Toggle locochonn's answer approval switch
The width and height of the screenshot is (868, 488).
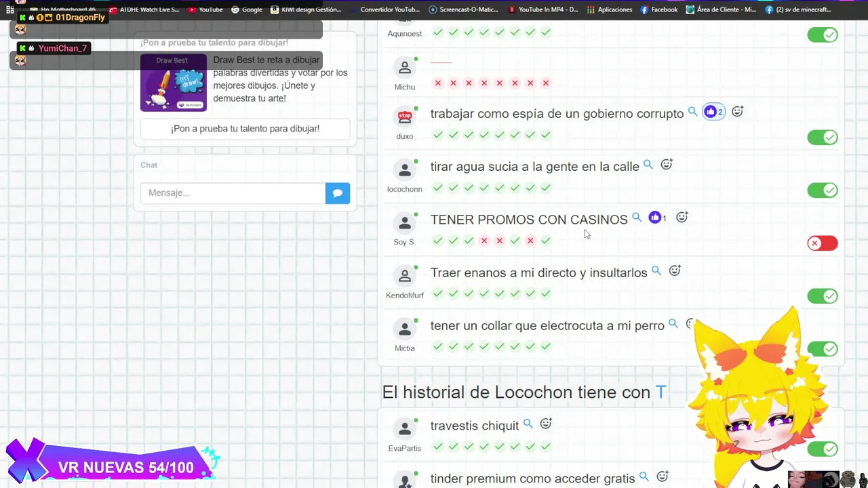coord(823,190)
